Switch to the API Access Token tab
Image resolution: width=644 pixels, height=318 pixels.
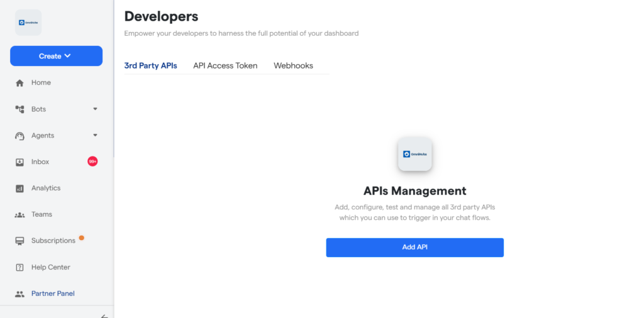tap(225, 65)
